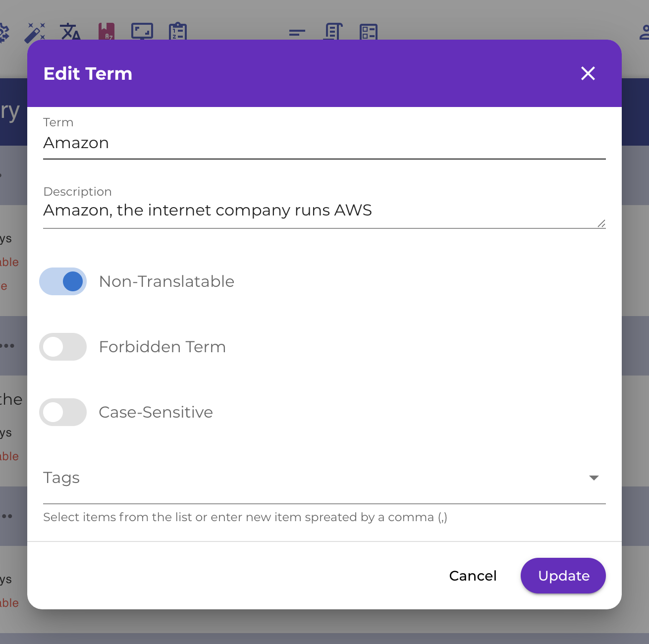Cancel editing the term
The height and width of the screenshot is (644, 649).
coord(473,576)
